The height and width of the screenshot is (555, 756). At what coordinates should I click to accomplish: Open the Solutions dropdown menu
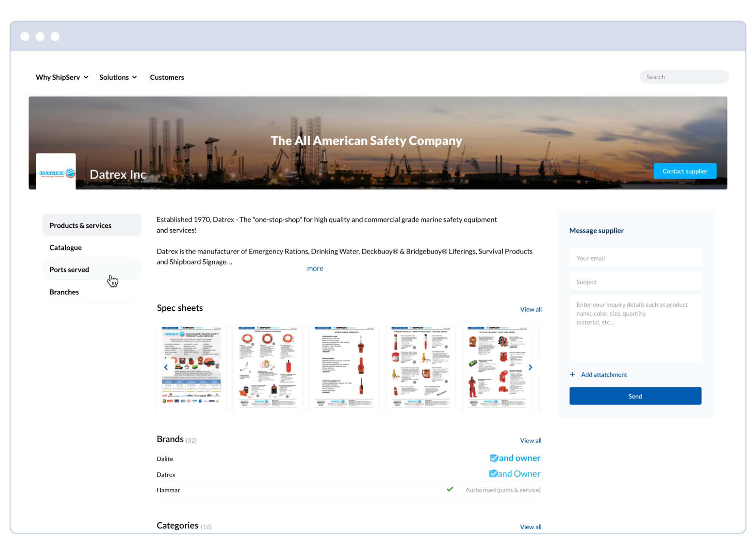tap(118, 77)
